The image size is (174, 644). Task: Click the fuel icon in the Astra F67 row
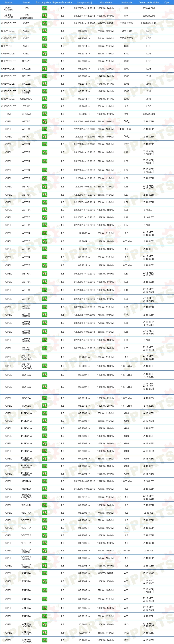pyautogui.click(x=45, y=144)
